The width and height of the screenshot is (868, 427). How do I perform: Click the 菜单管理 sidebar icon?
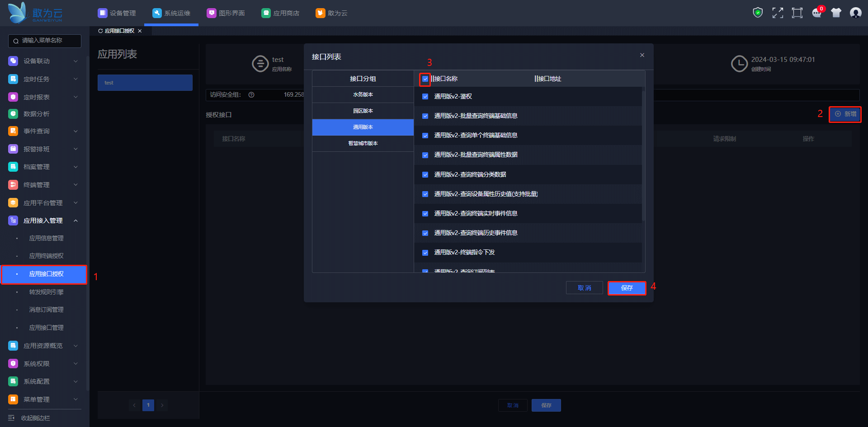coord(13,399)
